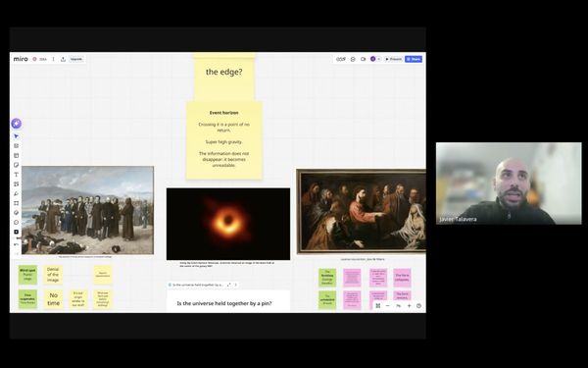Select the 'Time suspended' green sticky note
The width and height of the screenshot is (588, 368).
[x=27, y=299]
